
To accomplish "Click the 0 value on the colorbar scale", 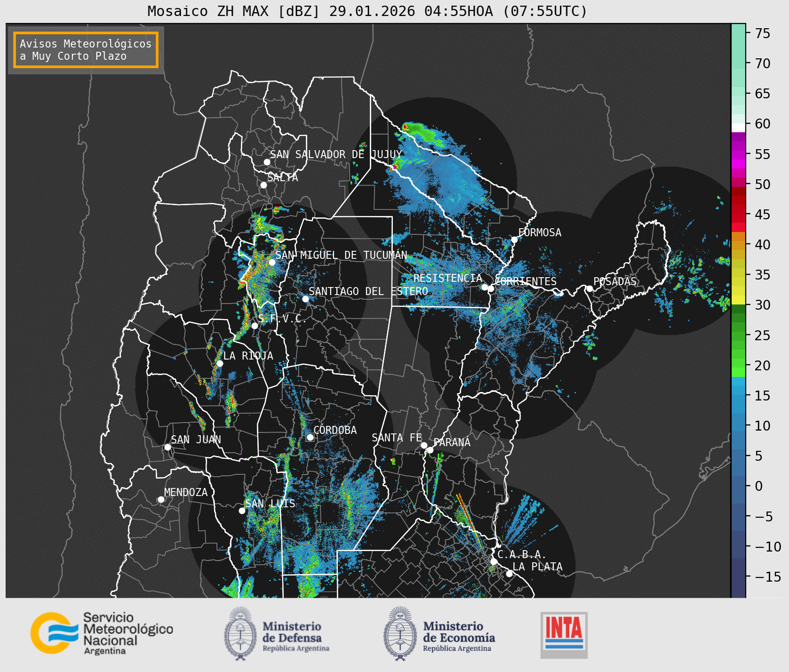I will [x=759, y=486].
